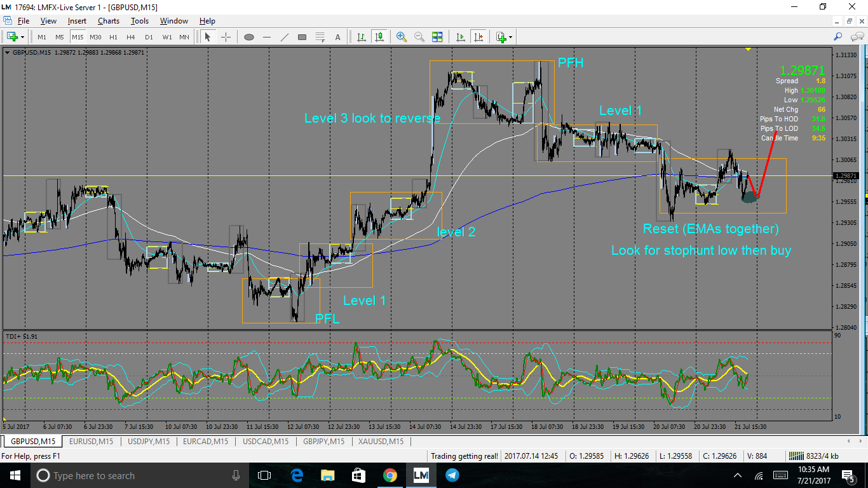
Task: Open Google Chrome from the taskbar
Action: [x=390, y=475]
